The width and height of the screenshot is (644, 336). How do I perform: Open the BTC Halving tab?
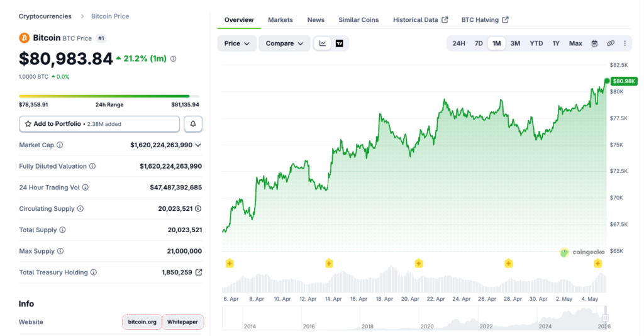point(485,20)
